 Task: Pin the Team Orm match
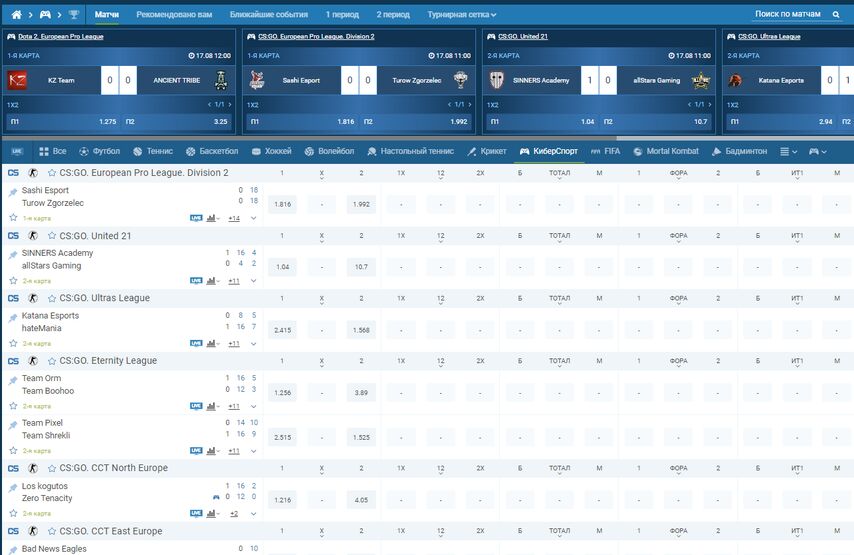click(13, 380)
